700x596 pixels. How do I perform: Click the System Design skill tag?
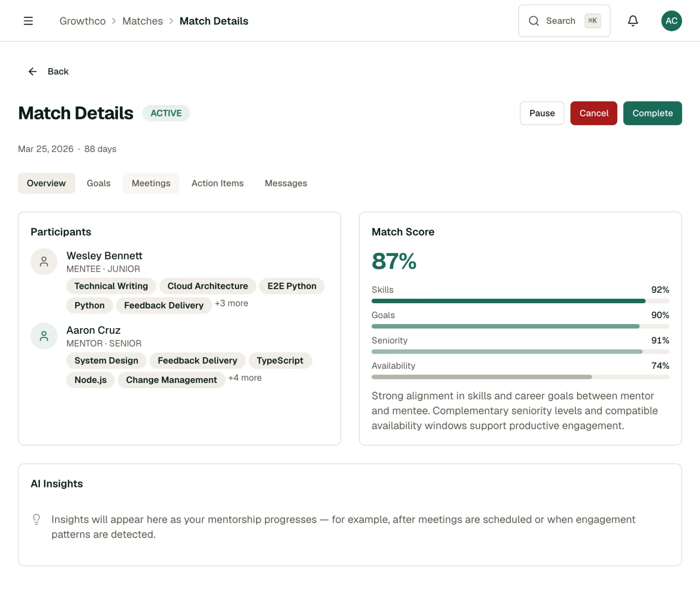106,361
